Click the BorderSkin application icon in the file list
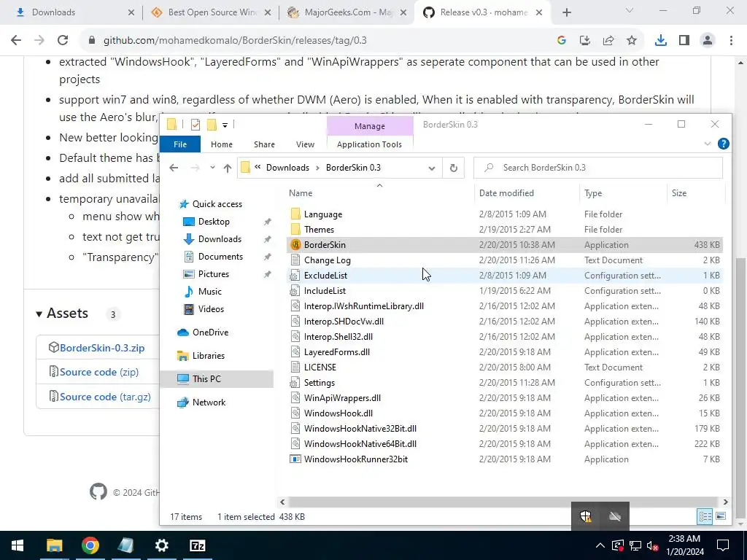The width and height of the screenshot is (747, 560). tap(295, 245)
